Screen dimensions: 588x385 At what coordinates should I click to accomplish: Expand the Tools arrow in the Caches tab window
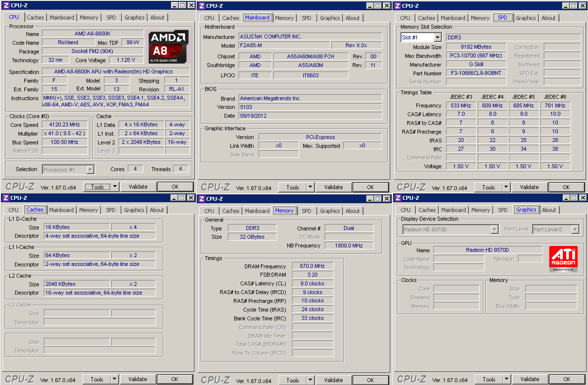tap(115, 379)
